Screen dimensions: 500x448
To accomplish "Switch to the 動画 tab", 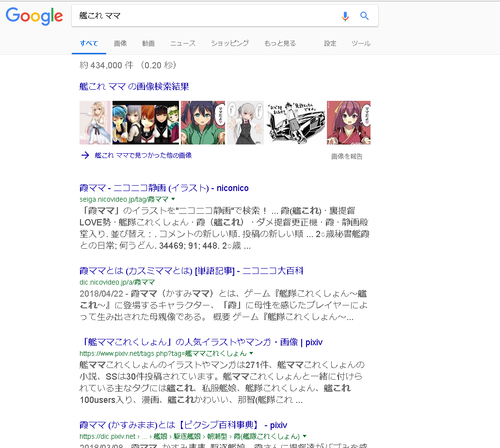I will pos(148,43).
